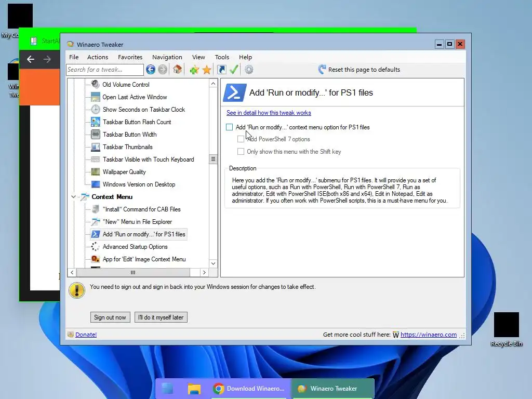Select "New" Menu in File Explorer tree item
This screenshot has width=532, height=399.
coord(137,221)
